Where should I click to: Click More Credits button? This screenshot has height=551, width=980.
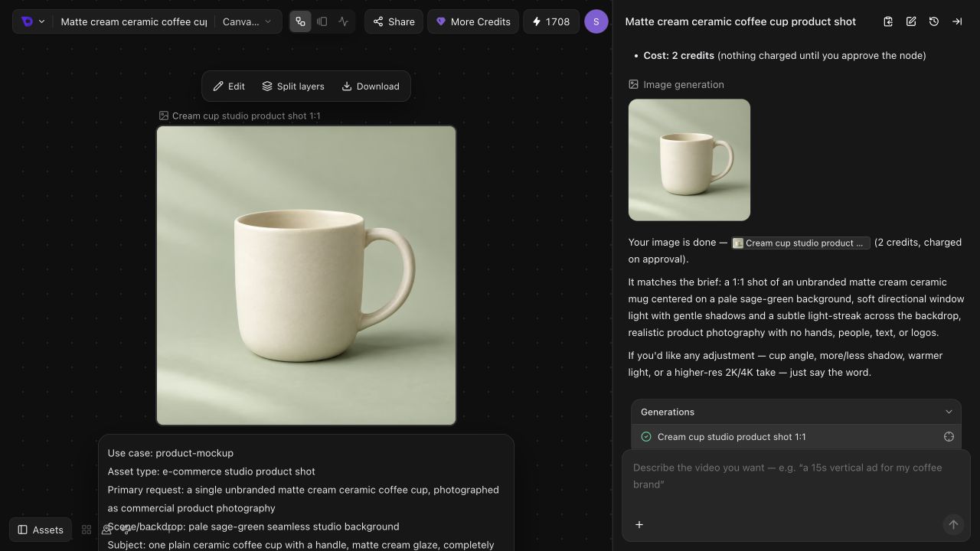[x=473, y=21]
